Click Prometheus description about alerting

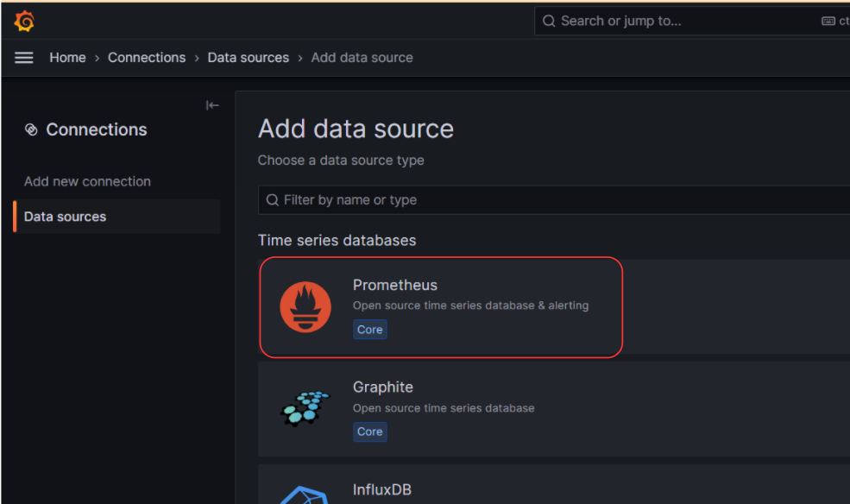pyautogui.click(x=470, y=306)
